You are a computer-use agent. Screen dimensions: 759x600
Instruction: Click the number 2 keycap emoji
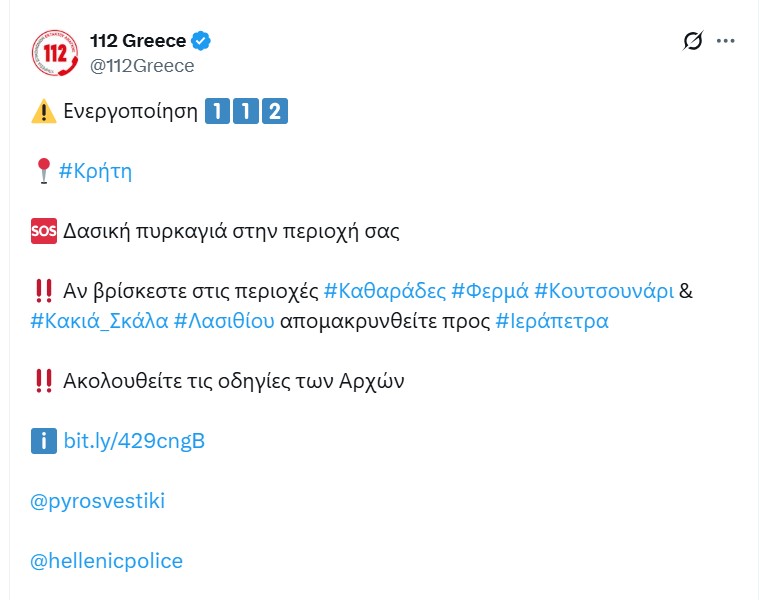(x=274, y=111)
